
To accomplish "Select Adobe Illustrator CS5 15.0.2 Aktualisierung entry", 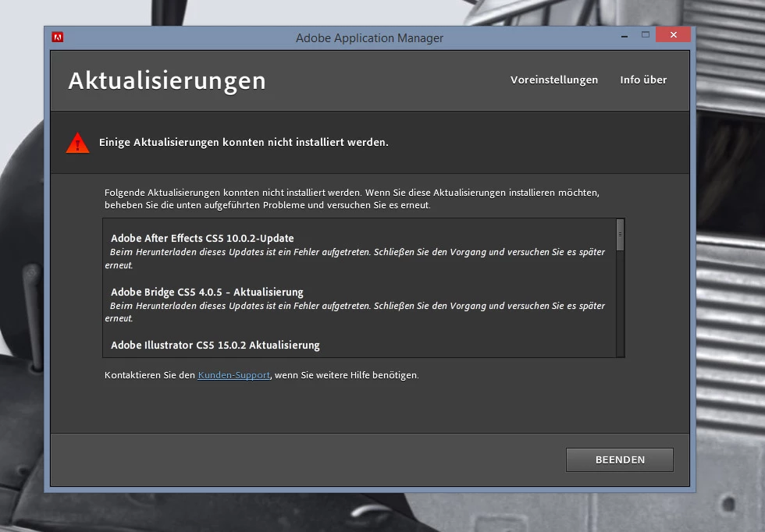I will [215, 346].
